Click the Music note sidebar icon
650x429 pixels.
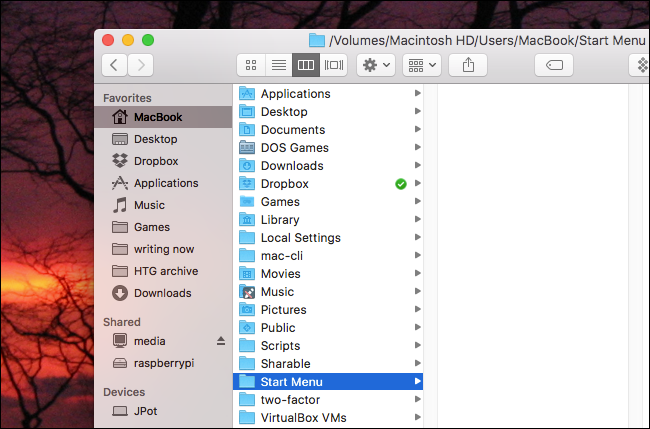(120, 205)
